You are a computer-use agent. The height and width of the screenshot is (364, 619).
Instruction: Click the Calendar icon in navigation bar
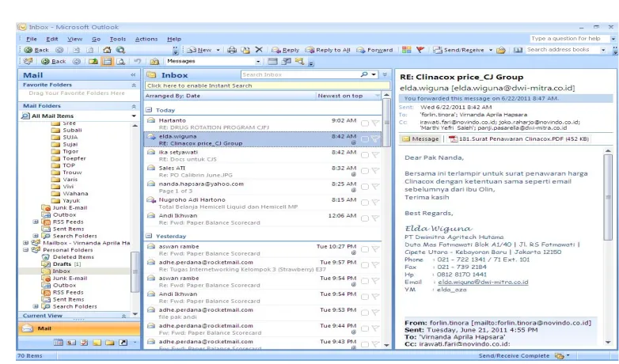(58, 343)
